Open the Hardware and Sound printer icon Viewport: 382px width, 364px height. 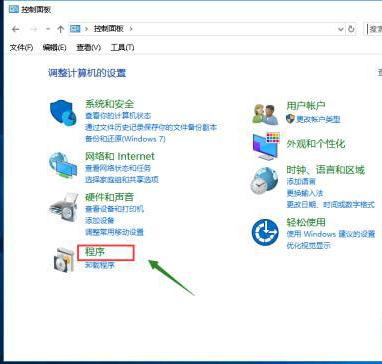pos(63,207)
